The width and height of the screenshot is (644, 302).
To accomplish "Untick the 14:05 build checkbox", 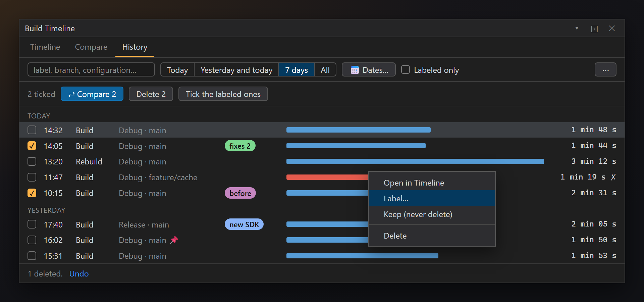I will (32, 146).
